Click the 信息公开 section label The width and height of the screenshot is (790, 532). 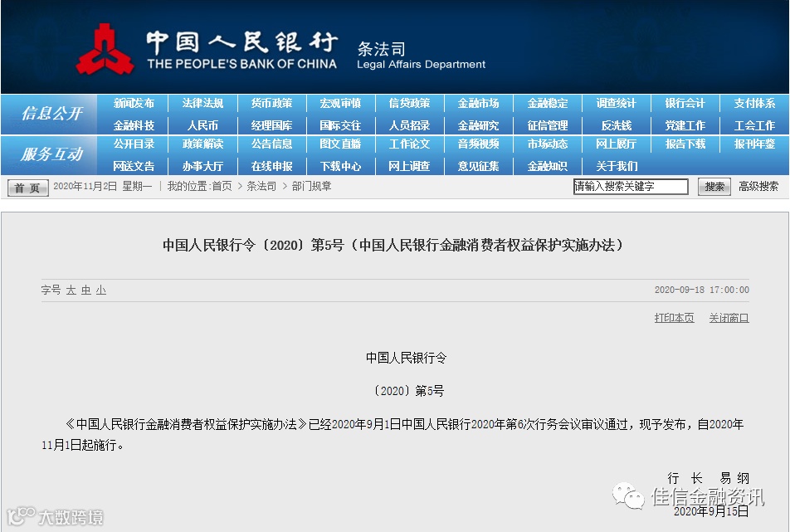(x=51, y=114)
